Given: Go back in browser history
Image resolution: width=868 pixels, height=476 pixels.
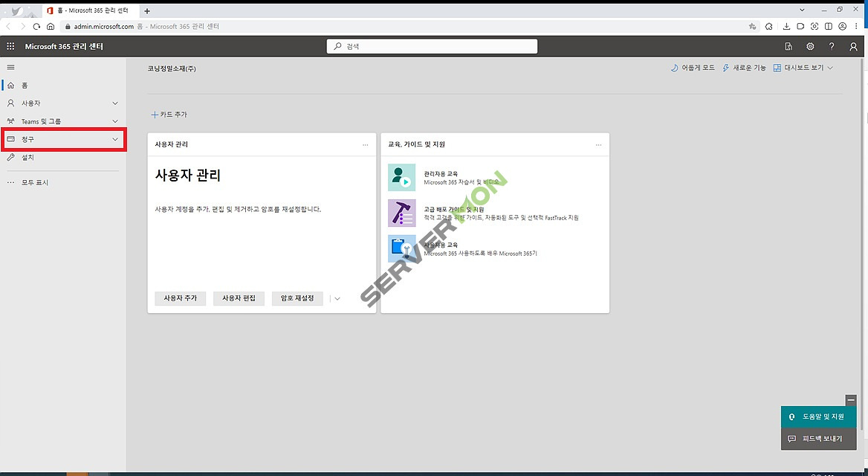Looking at the screenshot, I should click(8, 27).
